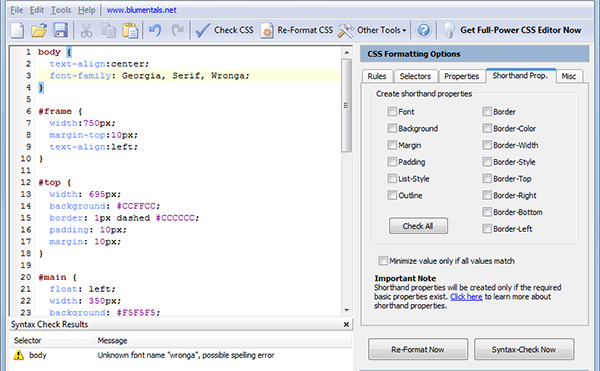
Task: Check the Border-Top option
Action: [487, 179]
